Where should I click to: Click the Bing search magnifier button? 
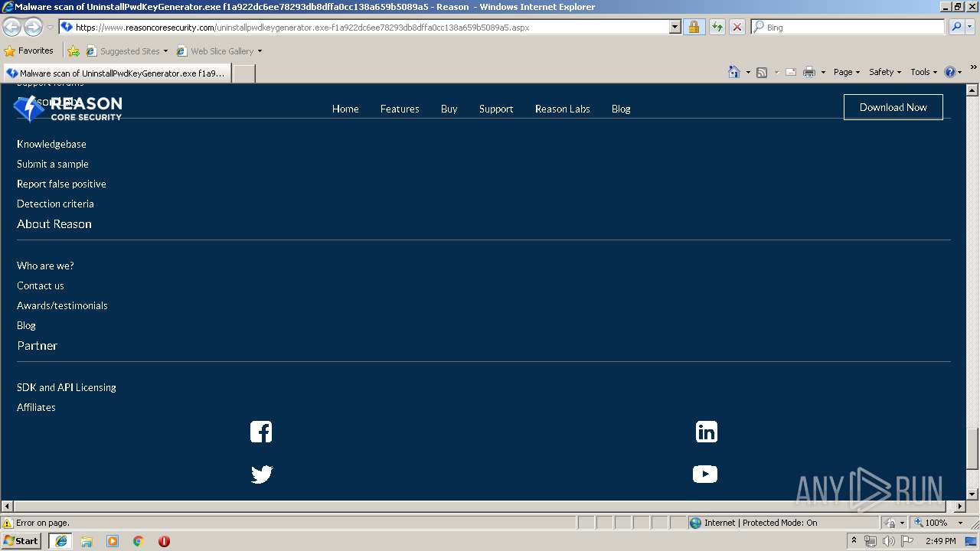point(955,27)
